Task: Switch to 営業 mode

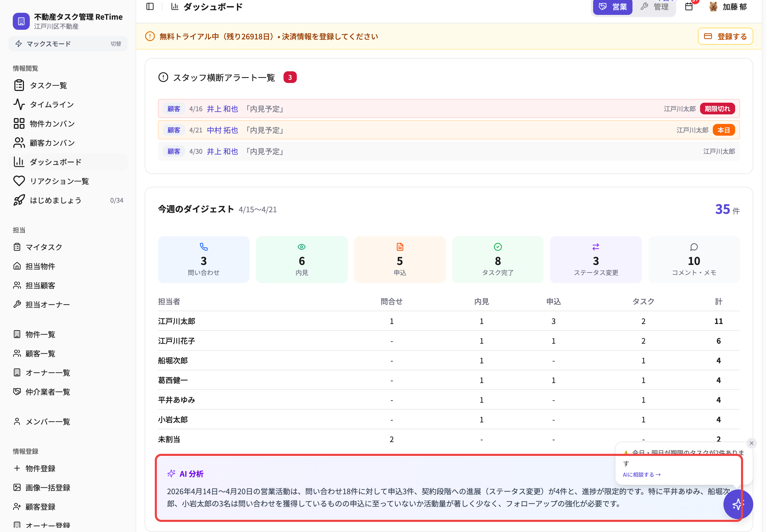Action: [613, 7]
